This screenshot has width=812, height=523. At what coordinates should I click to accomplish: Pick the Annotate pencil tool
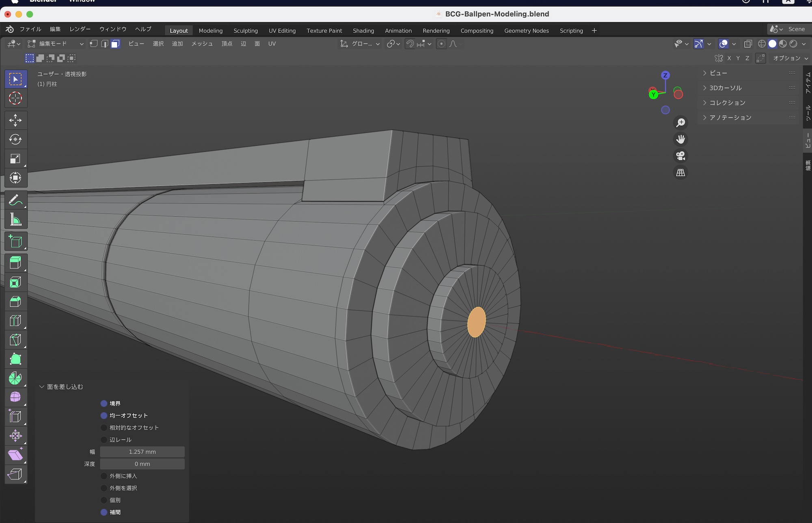click(x=15, y=200)
